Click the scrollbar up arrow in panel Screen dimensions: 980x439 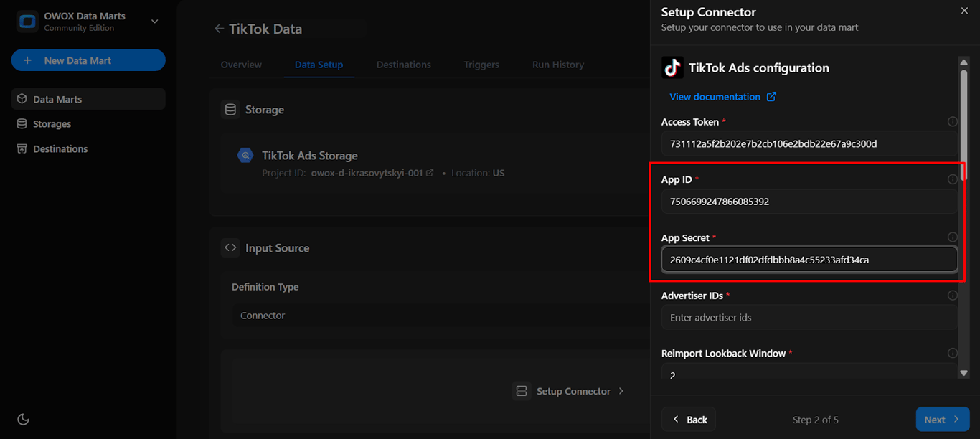[x=964, y=62]
